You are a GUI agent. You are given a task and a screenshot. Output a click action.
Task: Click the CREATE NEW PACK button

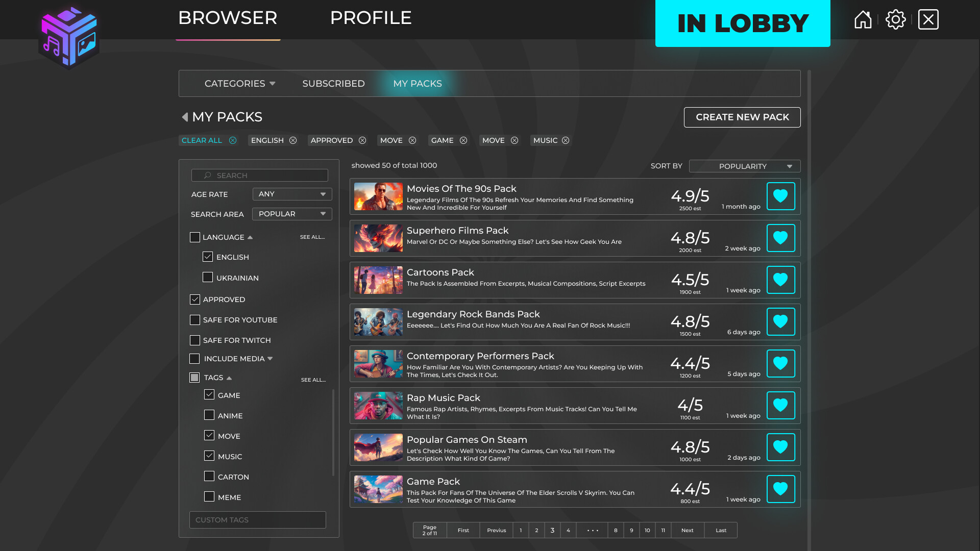742,117
